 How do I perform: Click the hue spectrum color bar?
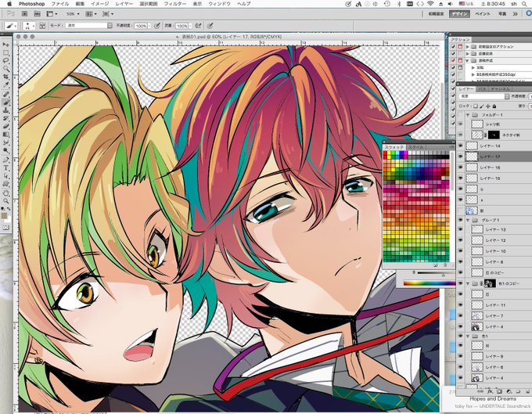pos(429,283)
